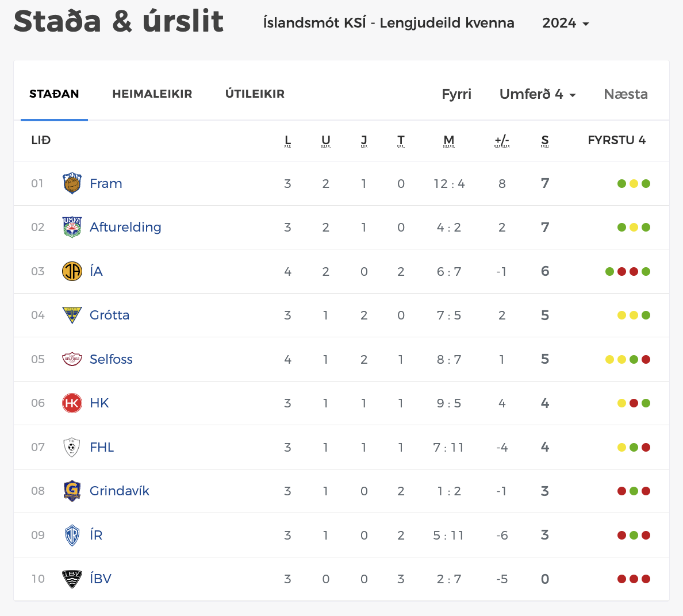This screenshot has width=683, height=616.
Task: Click the M goals column header
Action: [x=449, y=140]
